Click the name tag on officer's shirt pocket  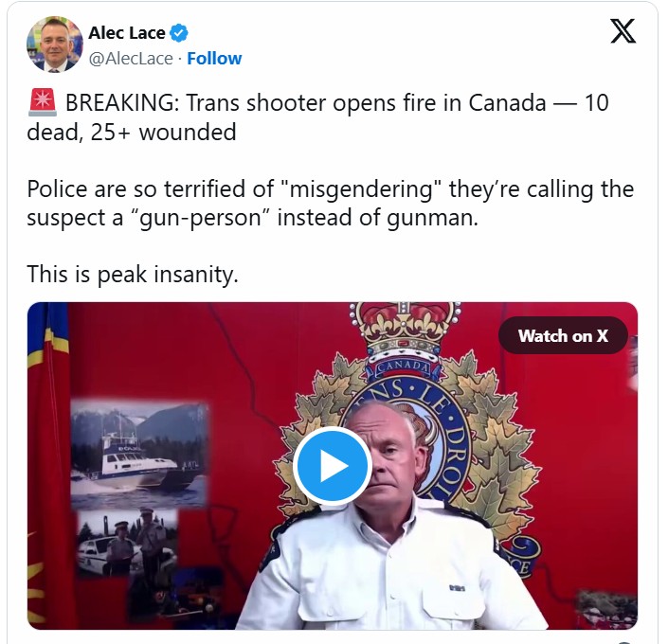(457, 589)
